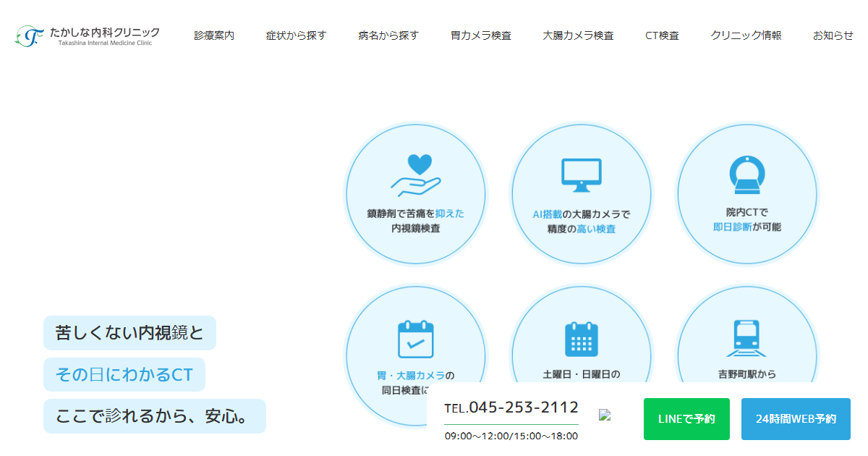
Task: Click AI搭載の大腸カメラで精度の高い検査 text
Action: coord(582,221)
